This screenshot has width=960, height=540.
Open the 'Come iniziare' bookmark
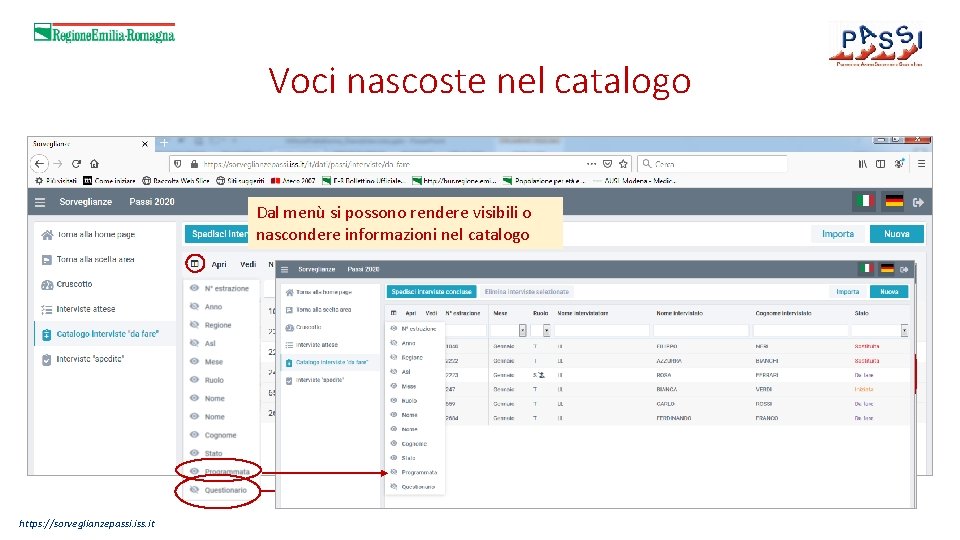[110, 181]
